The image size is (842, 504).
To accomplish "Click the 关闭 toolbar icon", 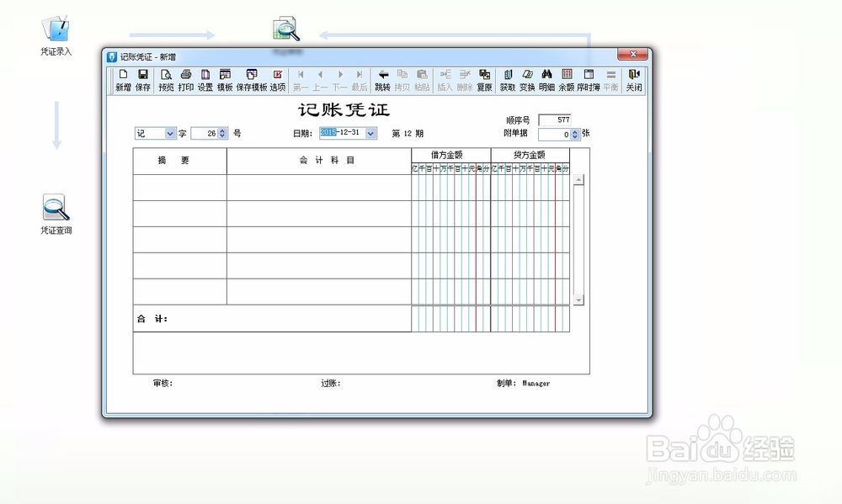I will tap(634, 80).
